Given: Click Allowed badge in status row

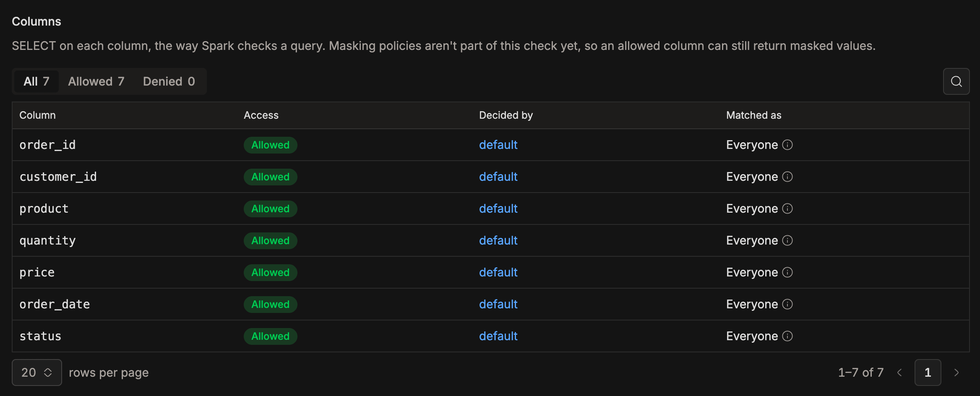Looking at the screenshot, I should 270,336.
